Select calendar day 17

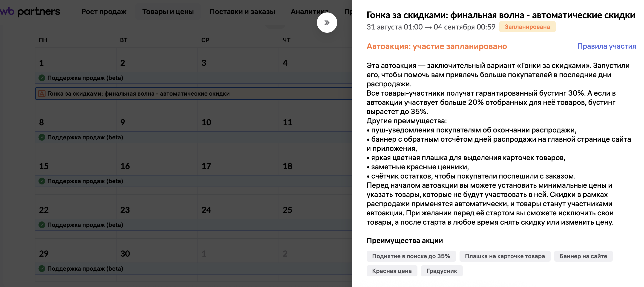206,166
